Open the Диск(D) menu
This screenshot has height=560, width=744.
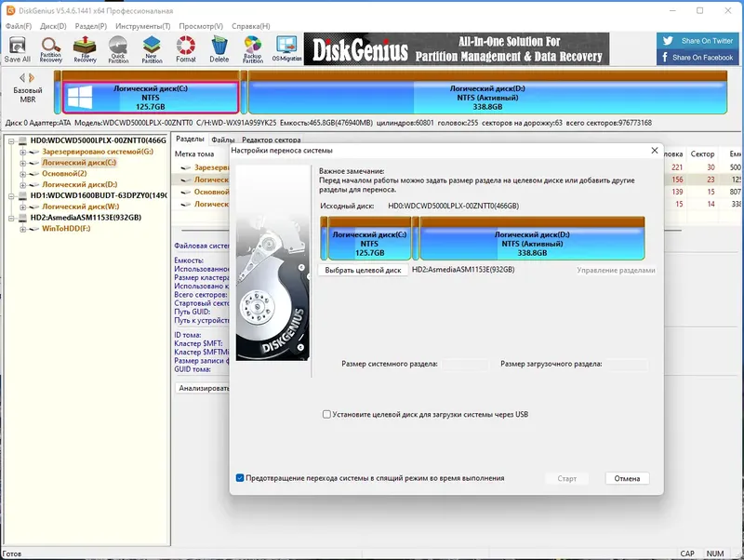pyautogui.click(x=53, y=26)
